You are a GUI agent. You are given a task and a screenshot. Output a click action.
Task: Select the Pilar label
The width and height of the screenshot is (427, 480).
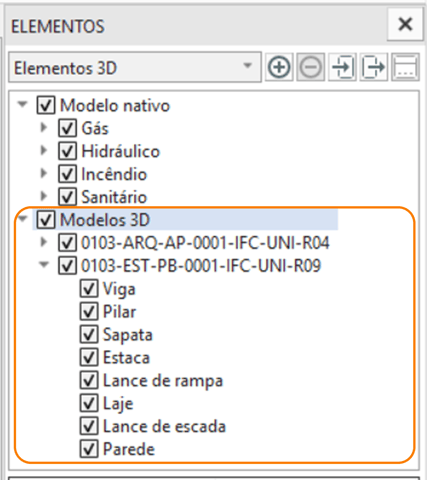tap(119, 312)
